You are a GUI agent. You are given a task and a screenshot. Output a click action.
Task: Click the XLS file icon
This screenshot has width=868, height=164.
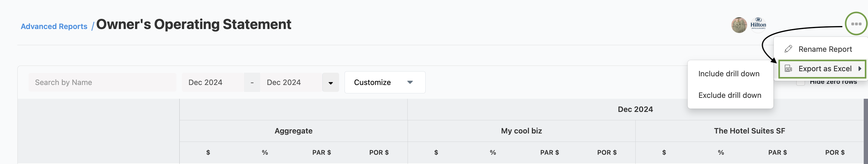[x=788, y=69]
